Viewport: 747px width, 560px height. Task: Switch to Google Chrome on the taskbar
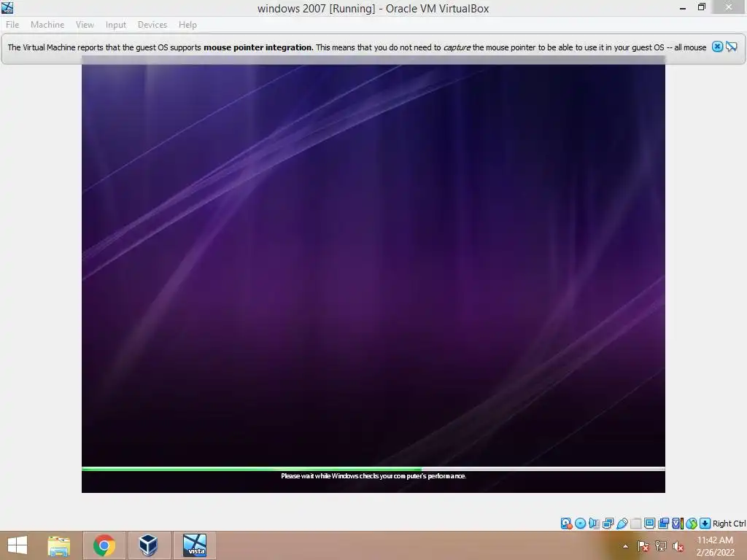104,545
